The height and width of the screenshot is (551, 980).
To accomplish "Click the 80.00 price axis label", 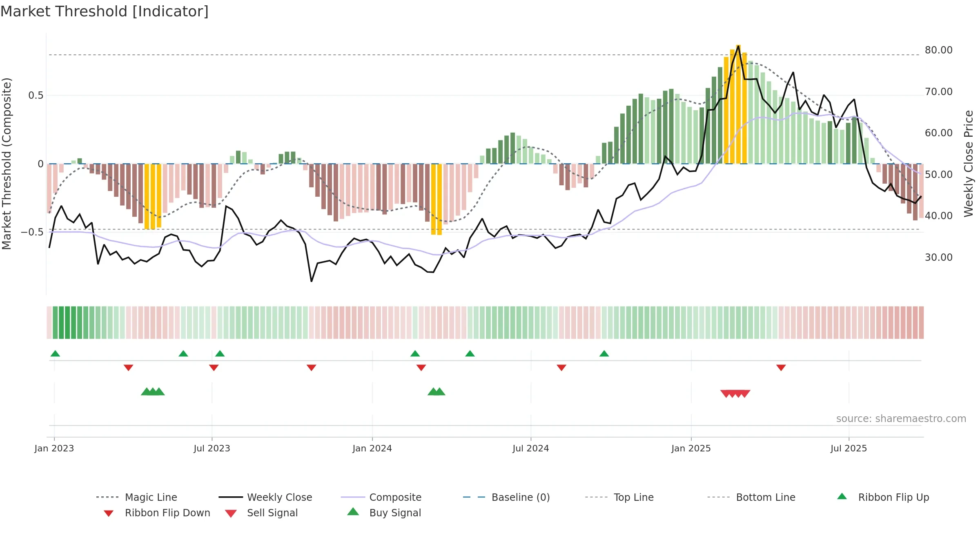I will 939,50.
